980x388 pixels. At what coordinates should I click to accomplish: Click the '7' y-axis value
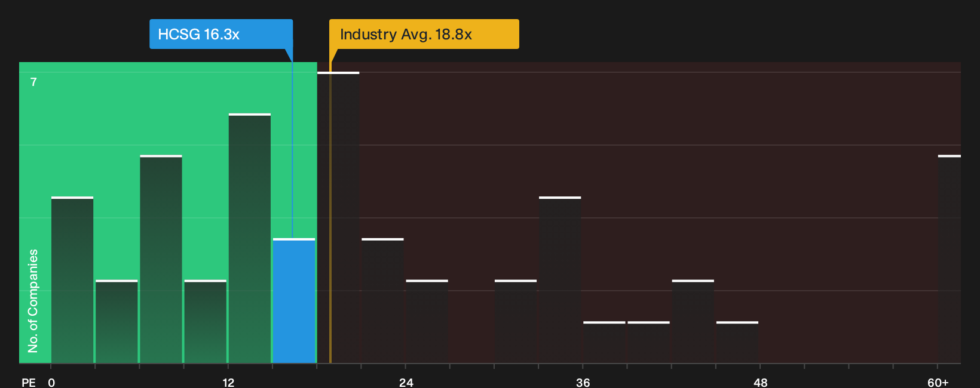point(33,82)
